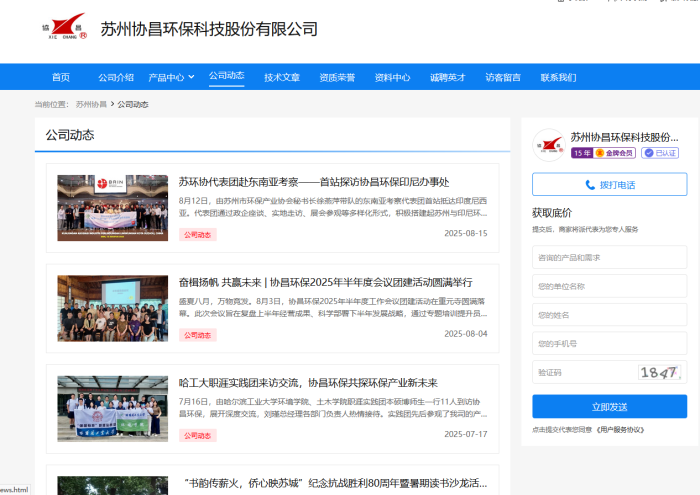
Task: Open the 首页 menu item
Action: [x=61, y=77]
